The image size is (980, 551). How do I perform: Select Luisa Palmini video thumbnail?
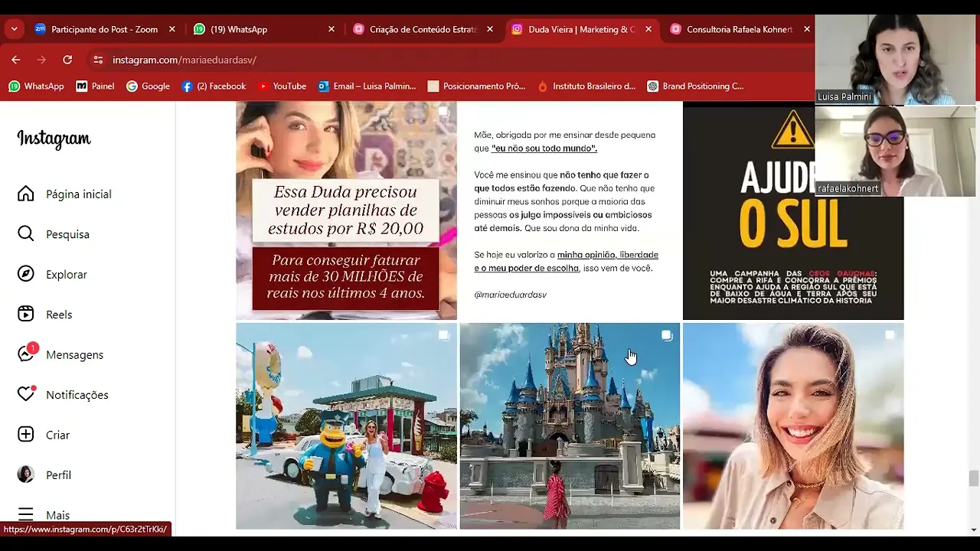[896, 59]
